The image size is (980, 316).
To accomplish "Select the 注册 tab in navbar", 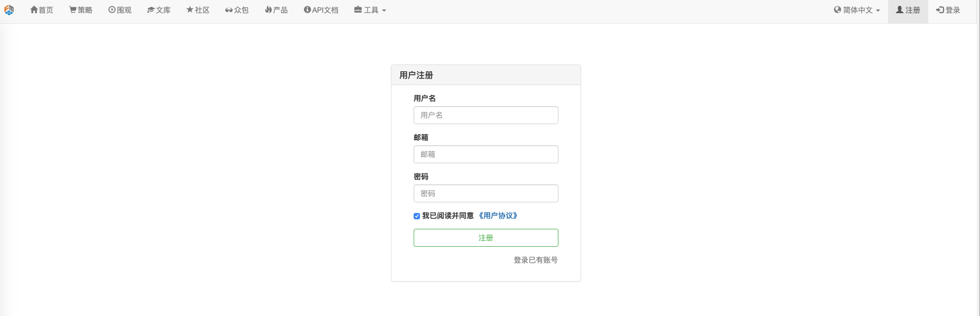I will (x=908, y=10).
